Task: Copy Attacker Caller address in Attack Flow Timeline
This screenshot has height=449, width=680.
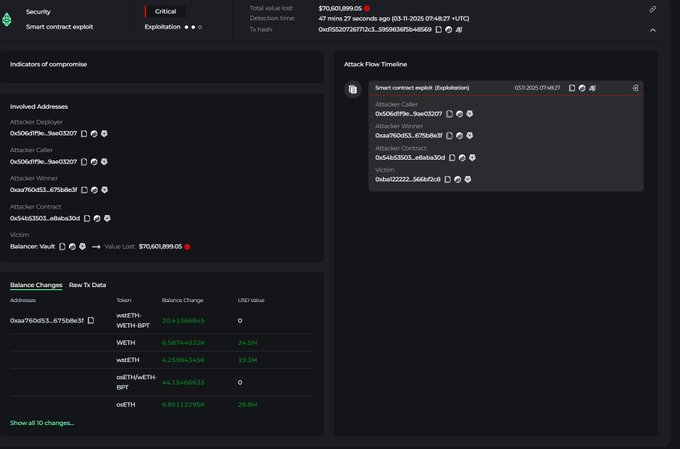Action: coord(449,114)
